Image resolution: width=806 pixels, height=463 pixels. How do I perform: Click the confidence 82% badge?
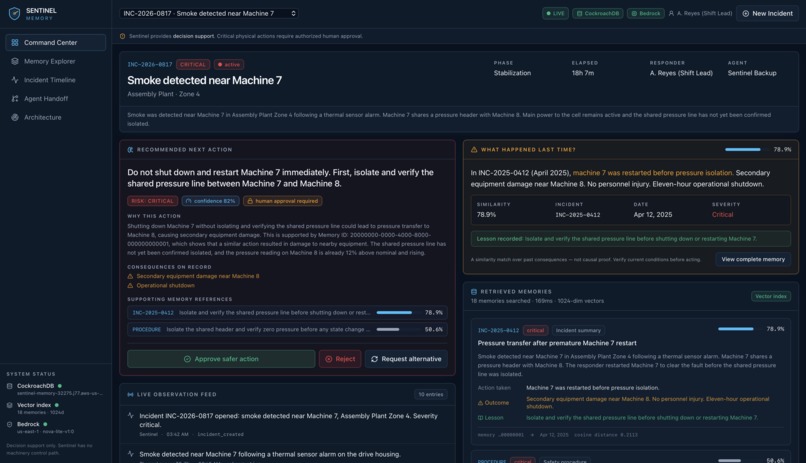(x=211, y=201)
